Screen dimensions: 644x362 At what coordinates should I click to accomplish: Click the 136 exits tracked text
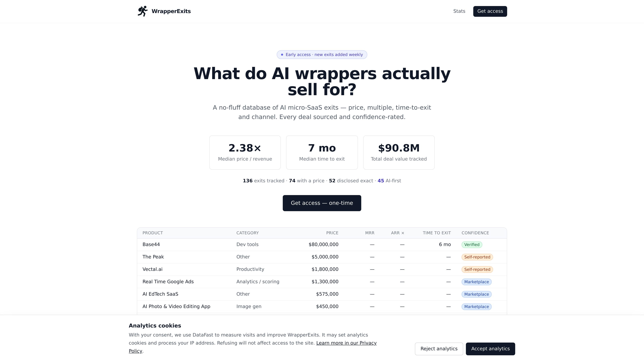pos(263,181)
